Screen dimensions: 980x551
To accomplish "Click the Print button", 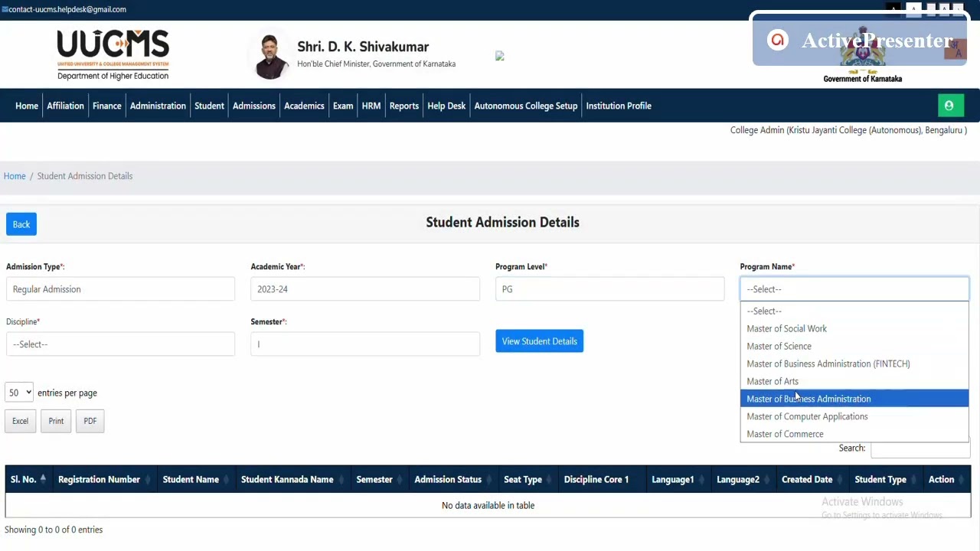I will pyautogui.click(x=56, y=421).
